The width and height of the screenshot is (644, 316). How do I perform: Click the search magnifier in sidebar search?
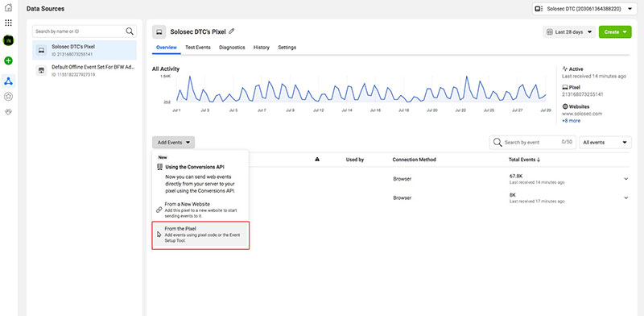[x=130, y=31]
